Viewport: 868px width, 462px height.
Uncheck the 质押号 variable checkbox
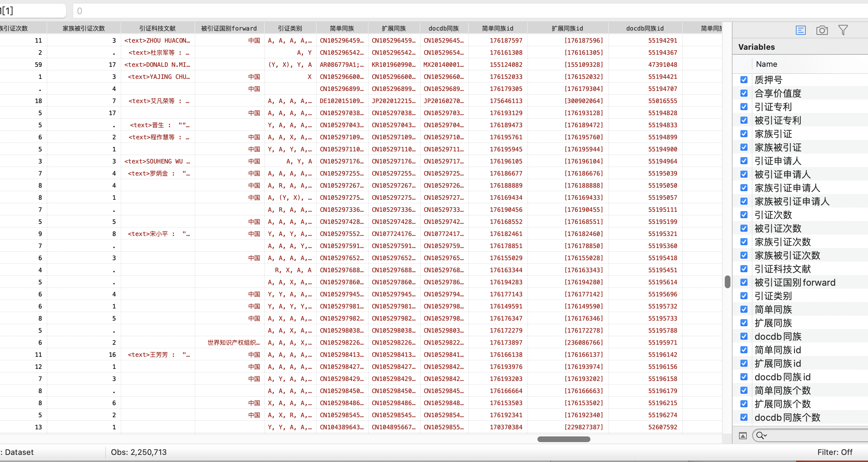tap(744, 80)
